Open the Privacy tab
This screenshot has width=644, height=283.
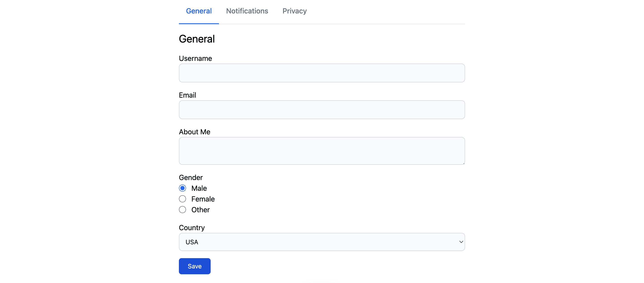[294, 11]
